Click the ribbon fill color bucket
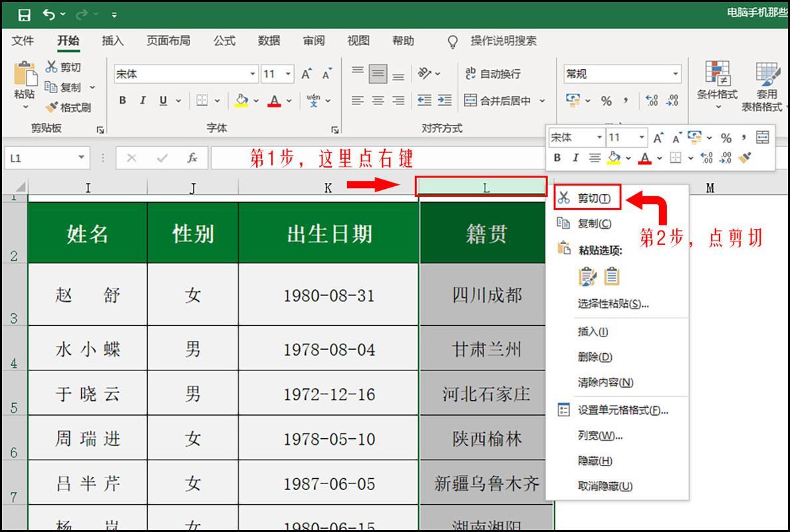 tap(242, 100)
